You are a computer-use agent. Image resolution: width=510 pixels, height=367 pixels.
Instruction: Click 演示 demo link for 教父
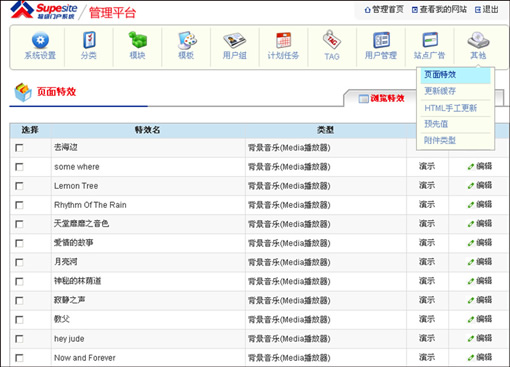click(427, 319)
